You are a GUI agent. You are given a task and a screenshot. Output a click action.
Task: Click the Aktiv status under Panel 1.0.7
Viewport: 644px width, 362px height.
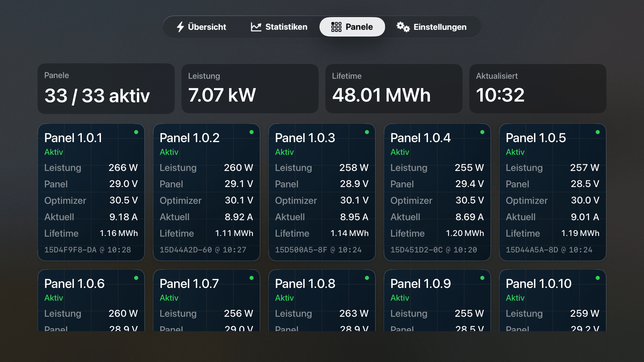[169, 298]
